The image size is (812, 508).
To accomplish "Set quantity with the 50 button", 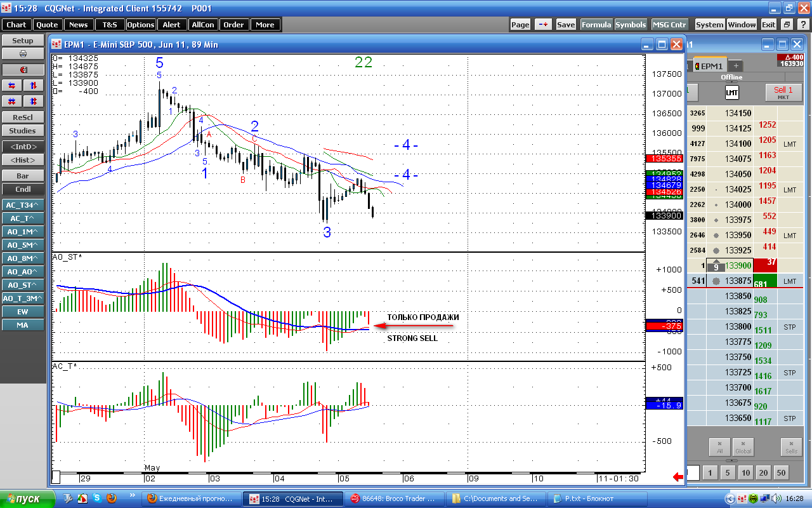I will 781,472.
